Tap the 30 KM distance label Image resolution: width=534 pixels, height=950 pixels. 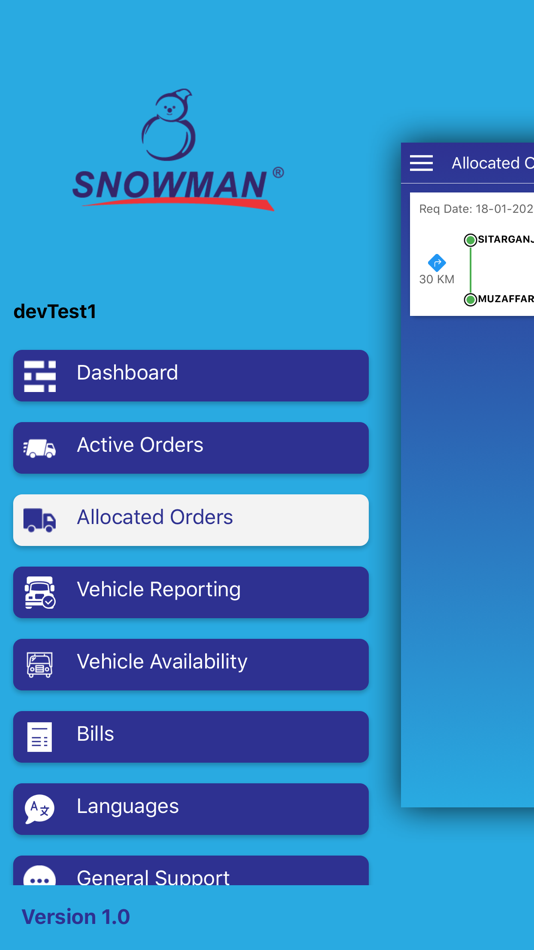[437, 279]
